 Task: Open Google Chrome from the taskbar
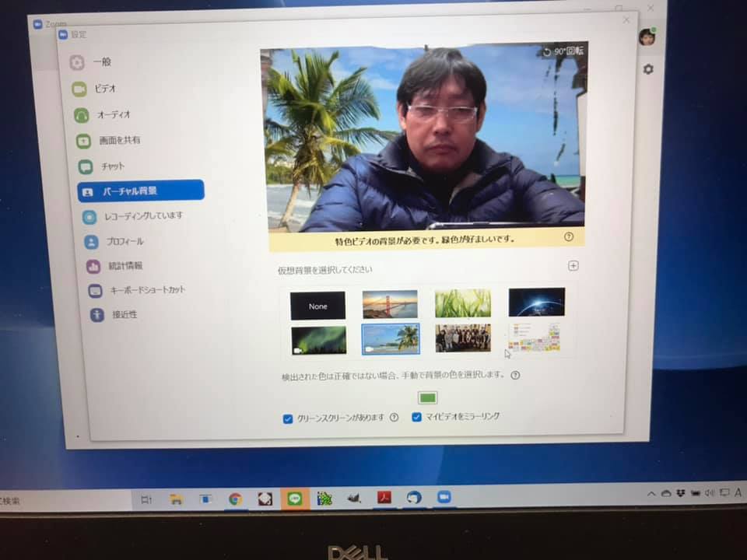(x=235, y=499)
